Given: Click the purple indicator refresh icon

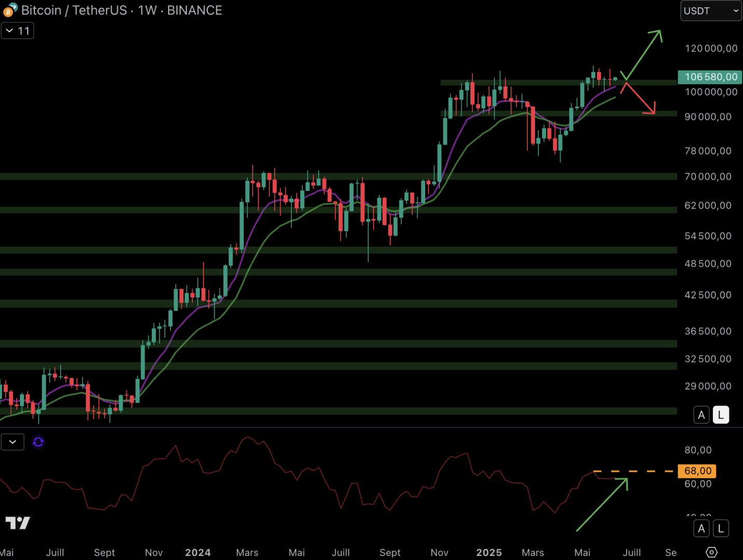Looking at the screenshot, I should (38, 442).
